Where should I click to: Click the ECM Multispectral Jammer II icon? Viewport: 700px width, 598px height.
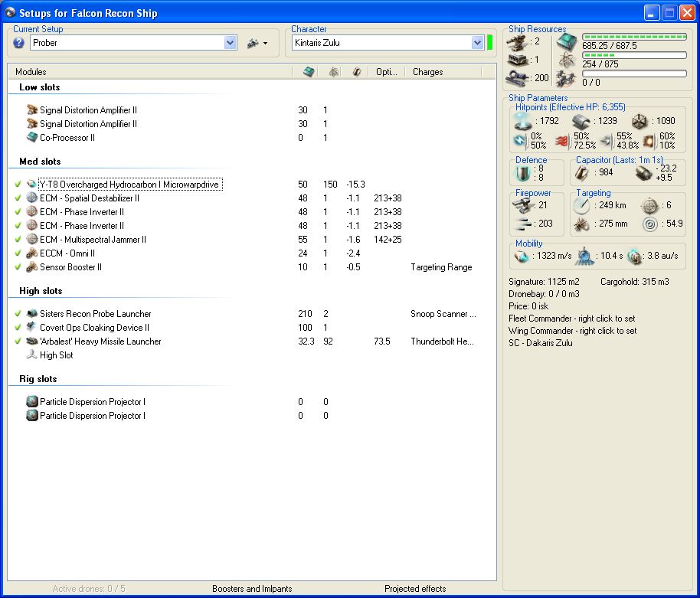click(x=31, y=239)
